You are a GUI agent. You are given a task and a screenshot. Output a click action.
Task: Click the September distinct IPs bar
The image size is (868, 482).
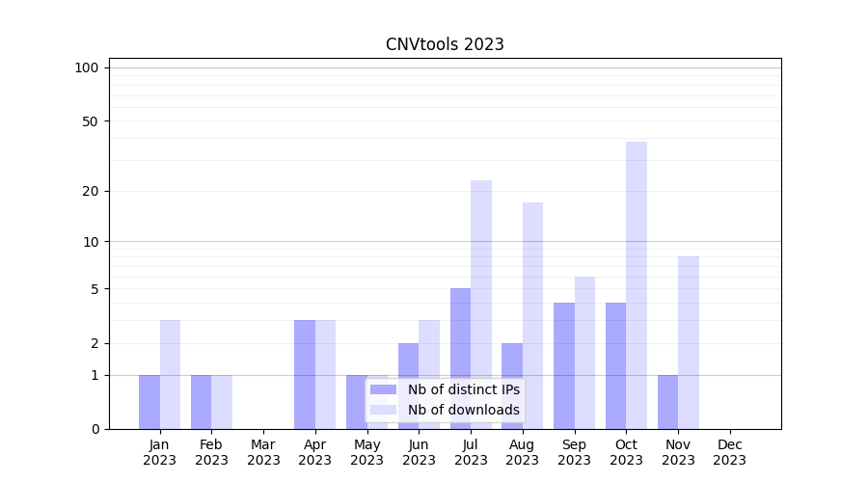click(x=564, y=365)
